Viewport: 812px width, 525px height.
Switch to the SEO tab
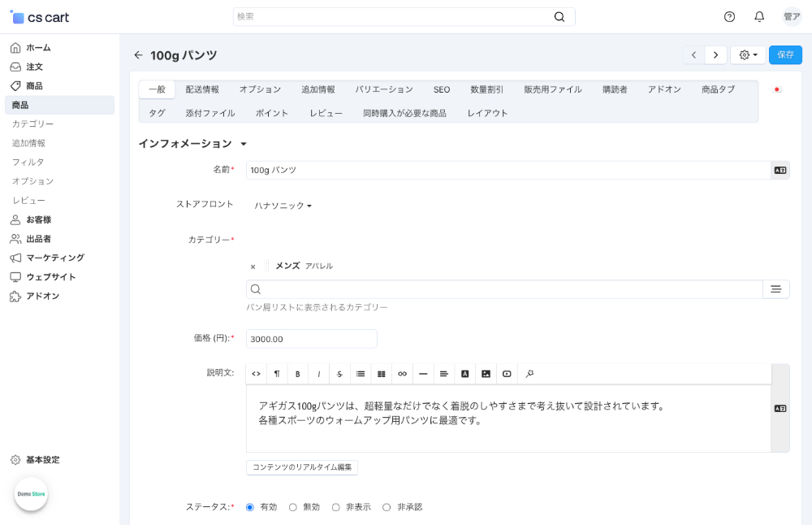coord(441,89)
